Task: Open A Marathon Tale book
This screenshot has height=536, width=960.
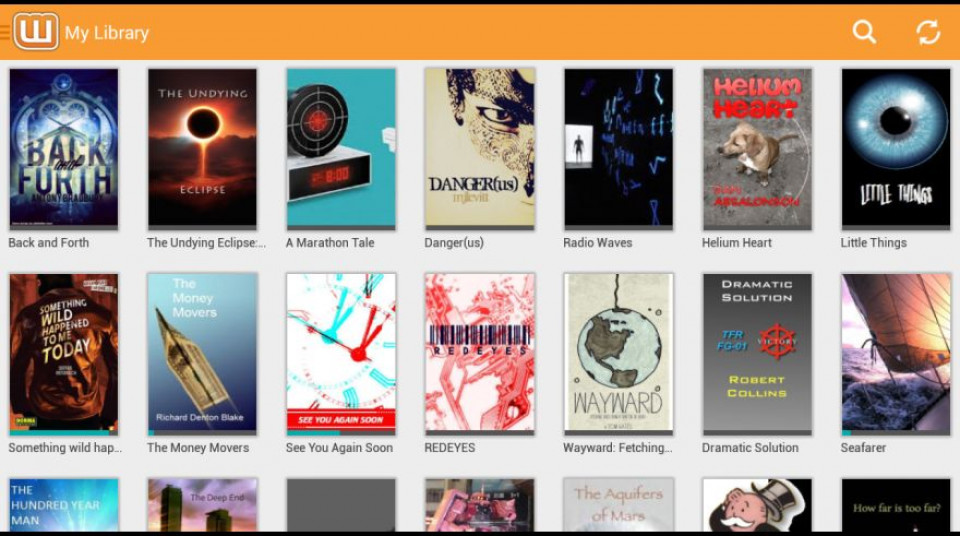Action: click(x=341, y=148)
